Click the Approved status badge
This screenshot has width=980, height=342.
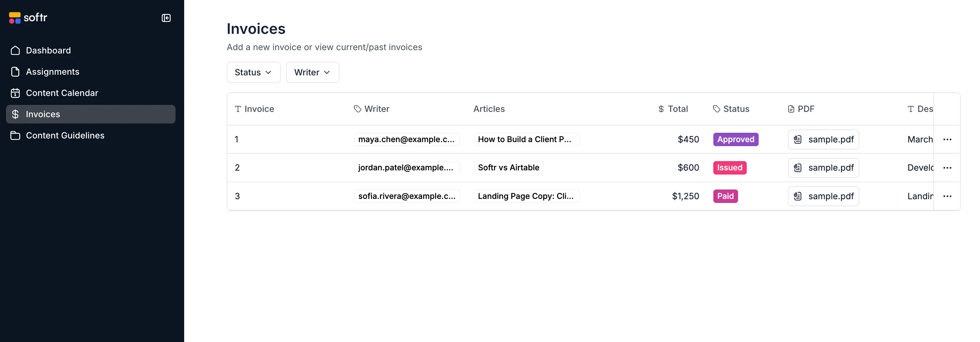pyautogui.click(x=735, y=139)
